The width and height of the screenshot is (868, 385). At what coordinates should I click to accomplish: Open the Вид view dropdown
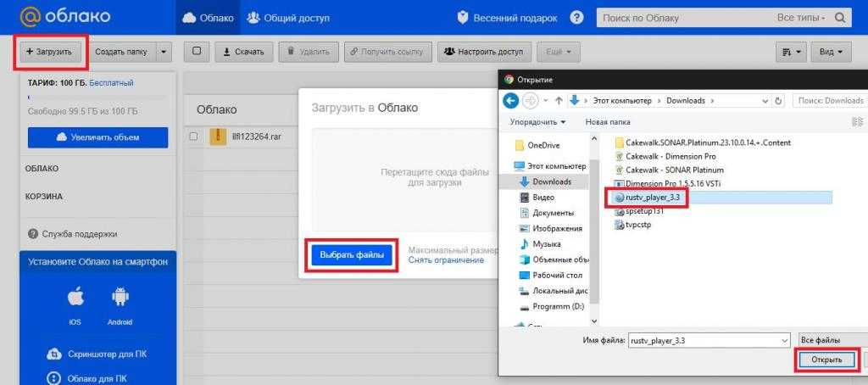point(831,52)
